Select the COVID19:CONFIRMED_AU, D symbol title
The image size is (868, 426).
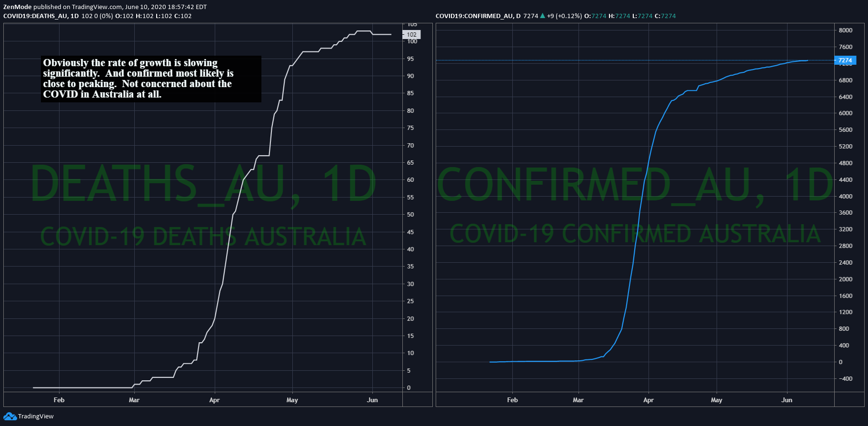[478, 16]
